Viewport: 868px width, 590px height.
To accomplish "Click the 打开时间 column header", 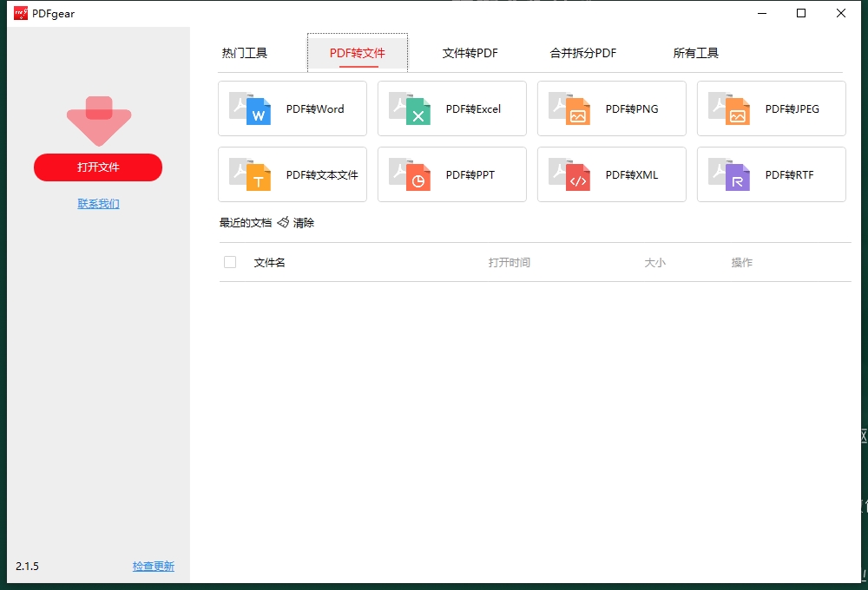I will (x=510, y=262).
